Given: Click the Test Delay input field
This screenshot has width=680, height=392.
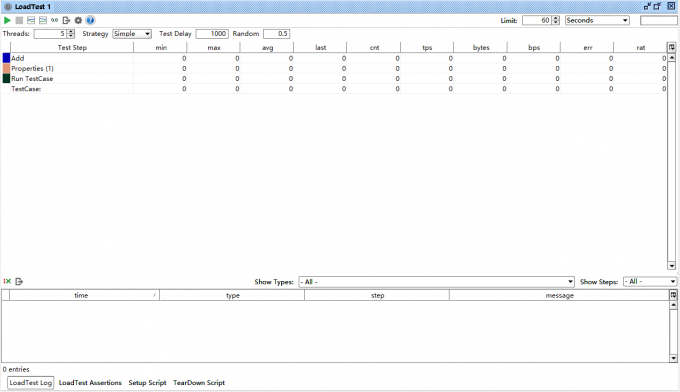Looking at the screenshot, I should point(212,34).
